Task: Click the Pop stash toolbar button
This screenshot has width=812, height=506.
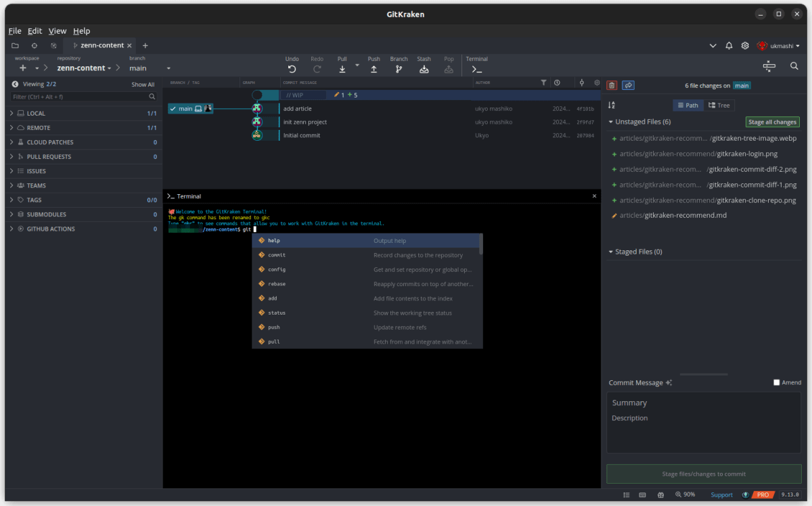Action: [449, 65]
